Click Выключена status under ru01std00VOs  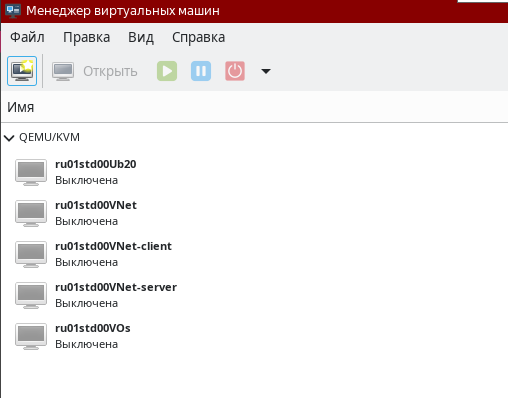[x=87, y=344]
